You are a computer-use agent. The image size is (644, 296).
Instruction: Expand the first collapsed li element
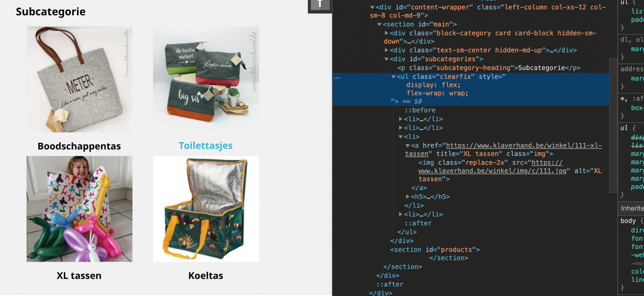[400, 119]
